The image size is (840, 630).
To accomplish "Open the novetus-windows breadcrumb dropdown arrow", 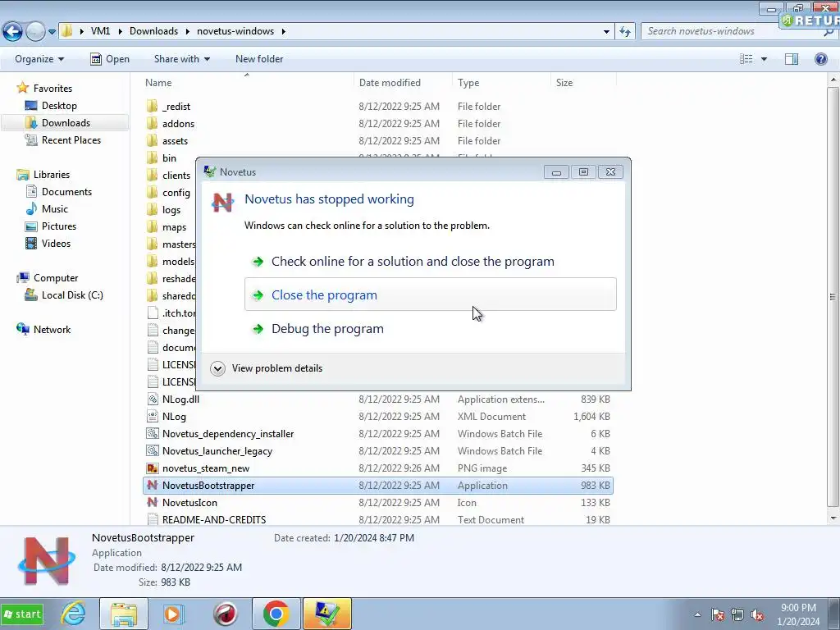I will click(x=283, y=31).
